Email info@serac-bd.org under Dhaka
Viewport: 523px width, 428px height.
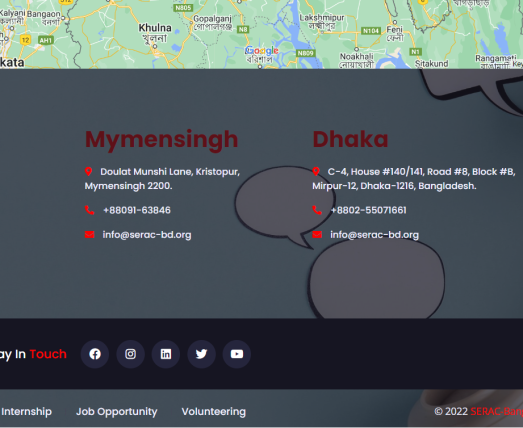point(375,235)
